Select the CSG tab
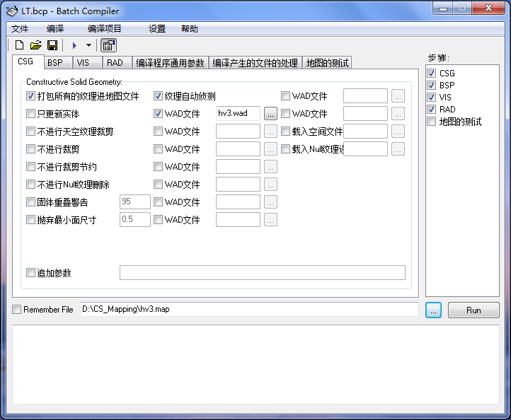The height and width of the screenshot is (420, 511). (28, 62)
